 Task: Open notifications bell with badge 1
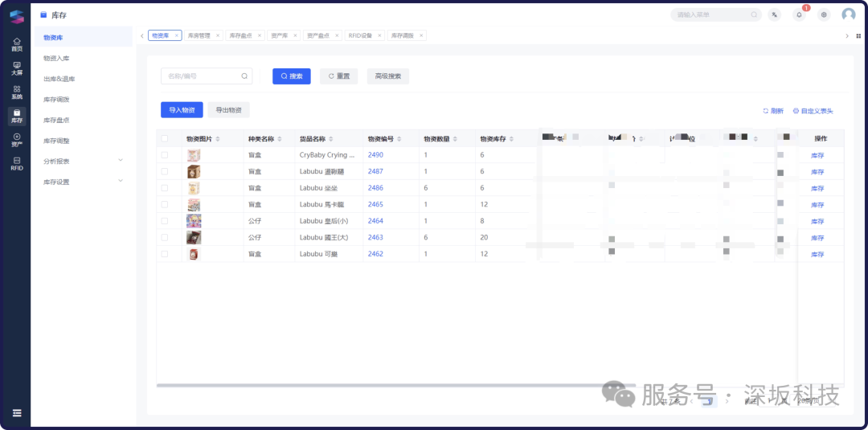pos(800,15)
